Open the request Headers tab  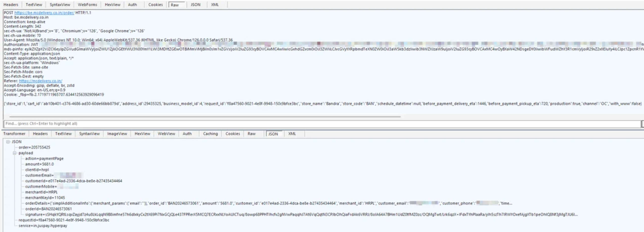(11, 5)
